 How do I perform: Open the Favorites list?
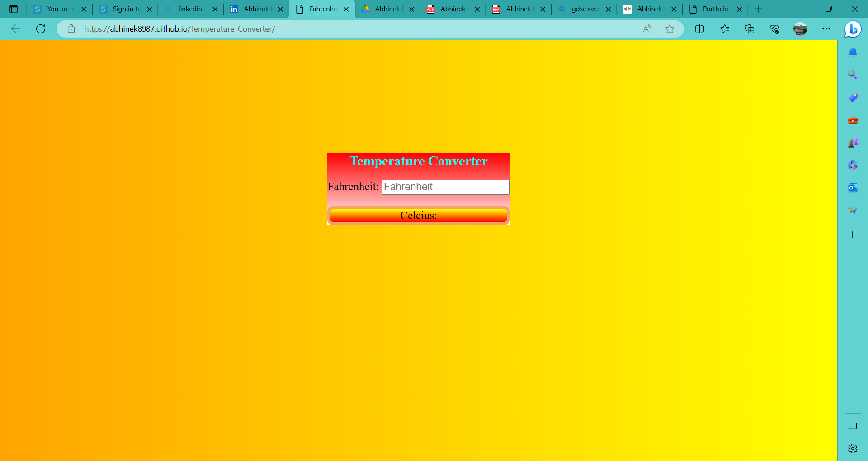click(725, 29)
